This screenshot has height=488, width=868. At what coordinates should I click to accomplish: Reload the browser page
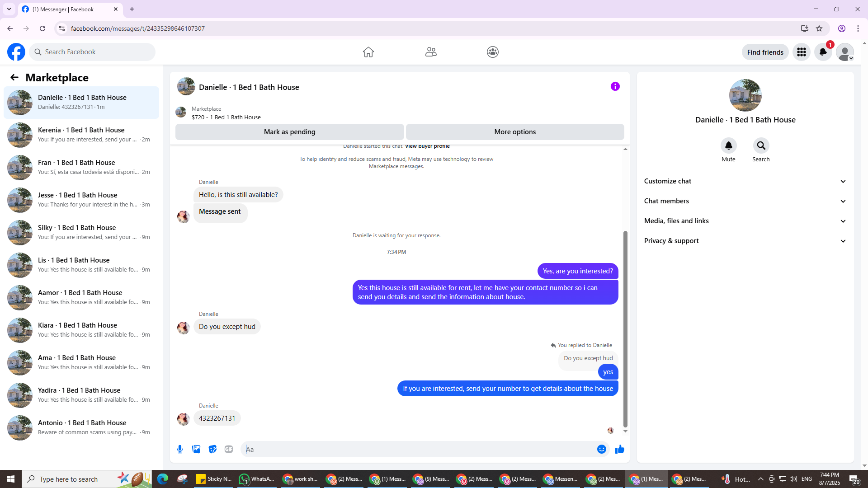pyautogui.click(x=42, y=28)
